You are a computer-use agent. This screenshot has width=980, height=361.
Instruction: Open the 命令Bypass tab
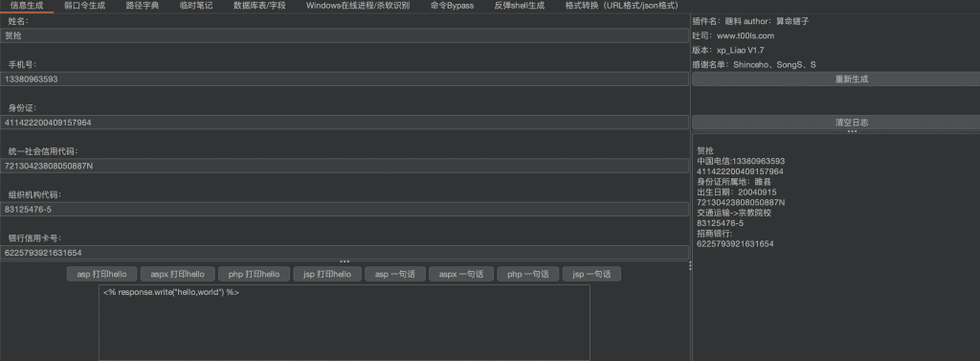click(x=452, y=6)
